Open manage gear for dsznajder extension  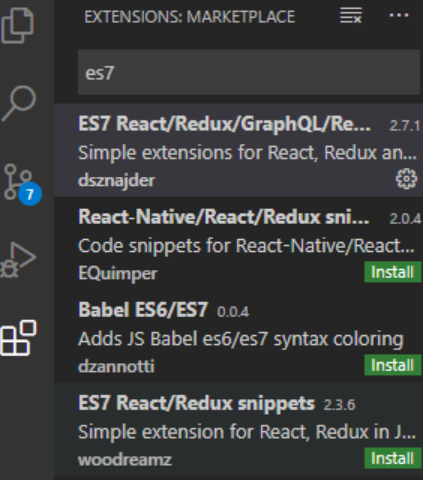tap(406, 179)
